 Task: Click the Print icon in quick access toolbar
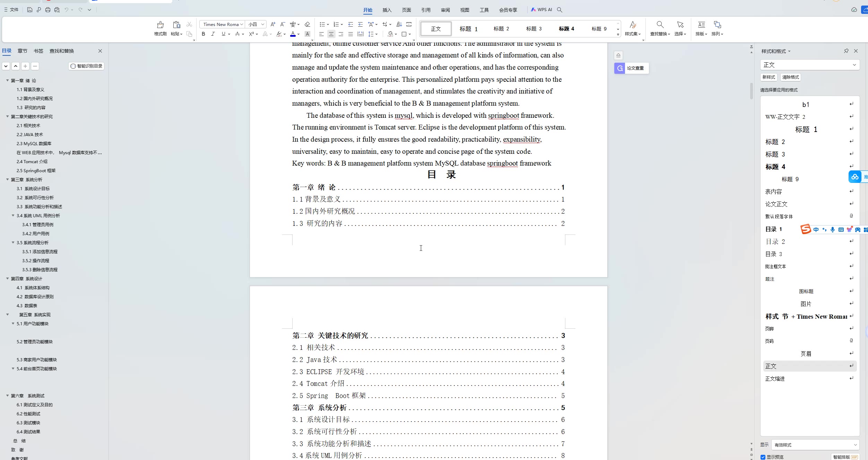pos(48,10)
